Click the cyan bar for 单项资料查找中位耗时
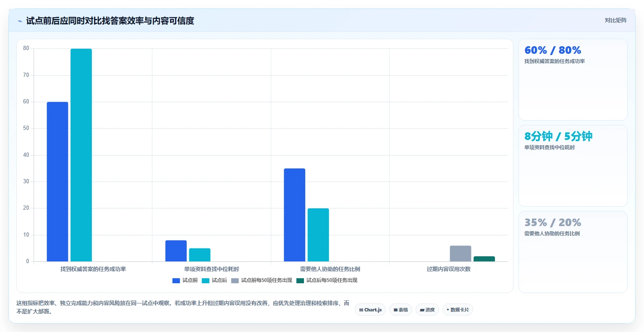 tap(199, 255)
